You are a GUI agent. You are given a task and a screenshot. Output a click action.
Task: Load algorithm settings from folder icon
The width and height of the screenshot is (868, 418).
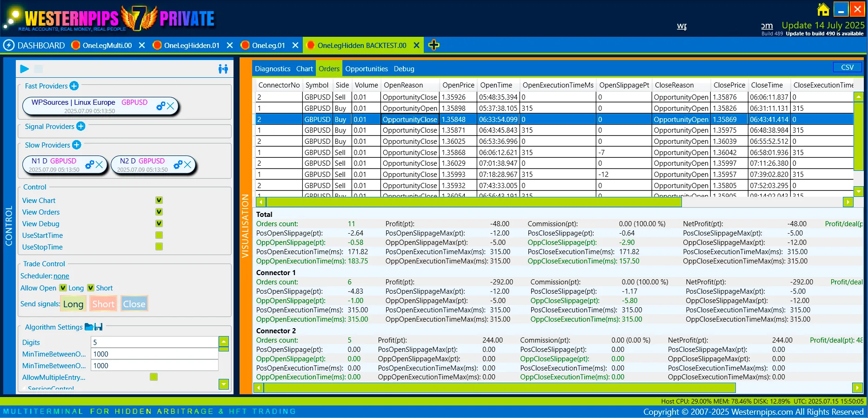click(89, 327)
